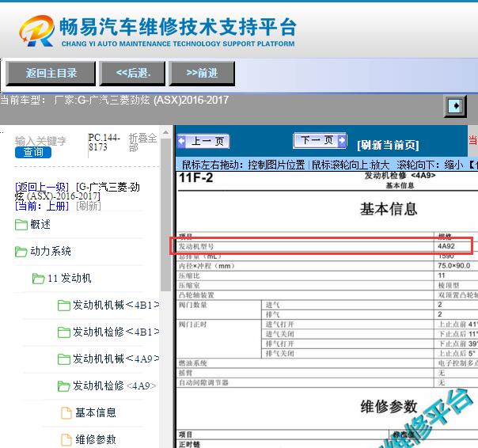Open 发动机检修<4B1> tree item
Viewport: 478px width, 448px height.
tap(116, 332)
